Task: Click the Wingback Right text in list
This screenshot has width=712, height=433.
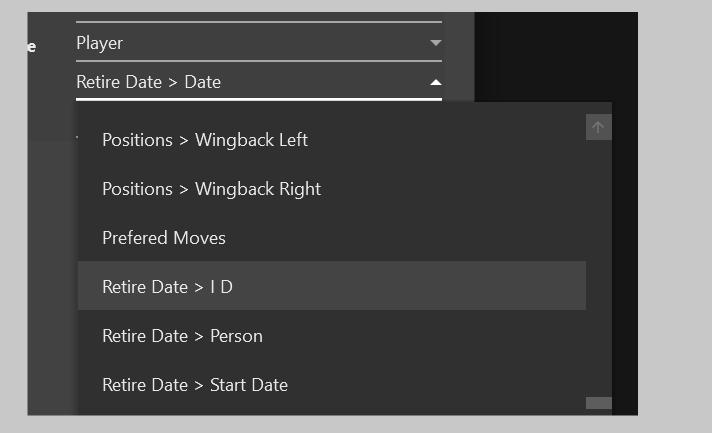Action: click(x=258, y=189)
